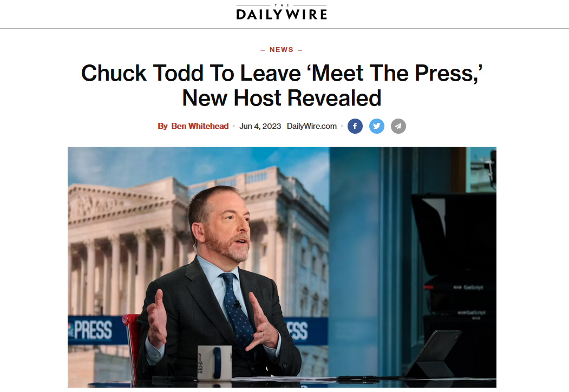The image size is (569, 392).
Task: Go home via the Daily Wire logo
Action: [282, 12]
